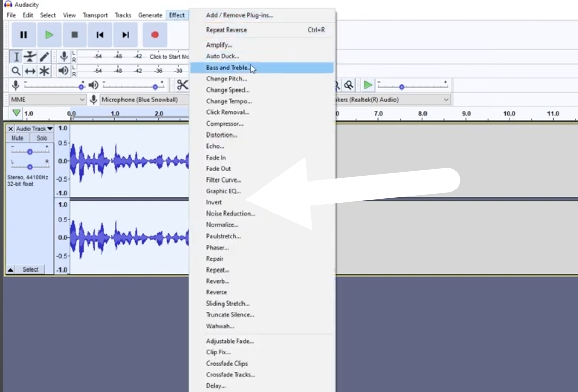Viewport: 578px width, 392px height.
Task: Click the playback volume slider
Action: point(133,86)
